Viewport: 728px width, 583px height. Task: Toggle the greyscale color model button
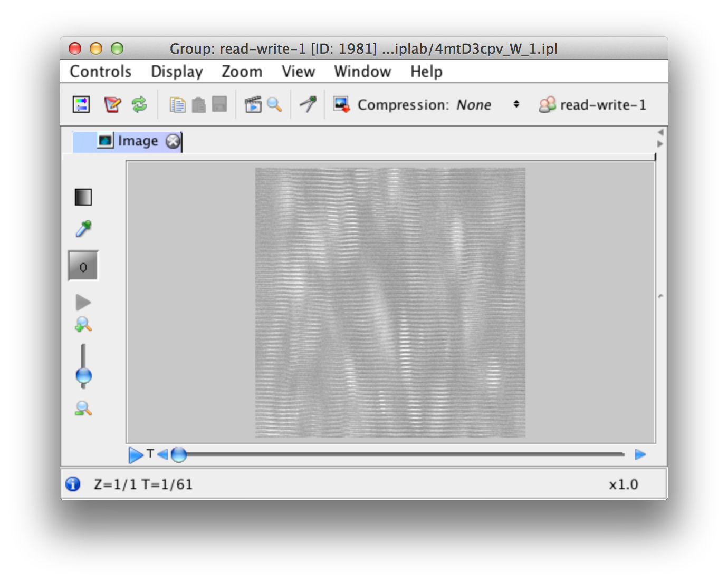(x=83, y=197)
